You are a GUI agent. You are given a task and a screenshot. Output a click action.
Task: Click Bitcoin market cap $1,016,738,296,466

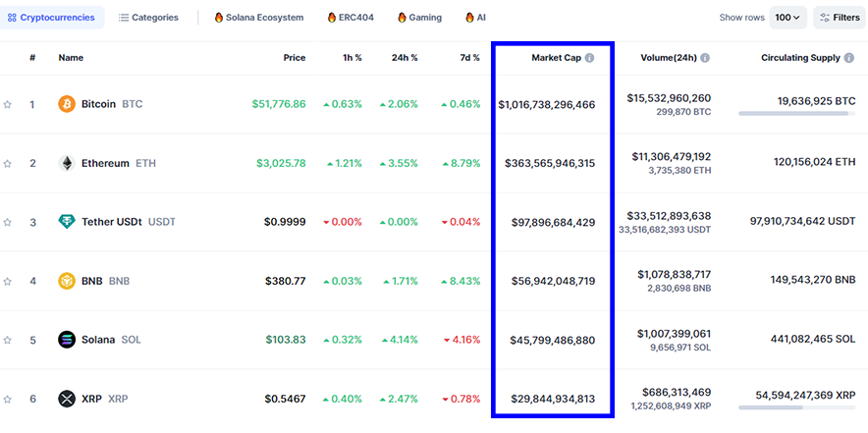coord(546,105)
